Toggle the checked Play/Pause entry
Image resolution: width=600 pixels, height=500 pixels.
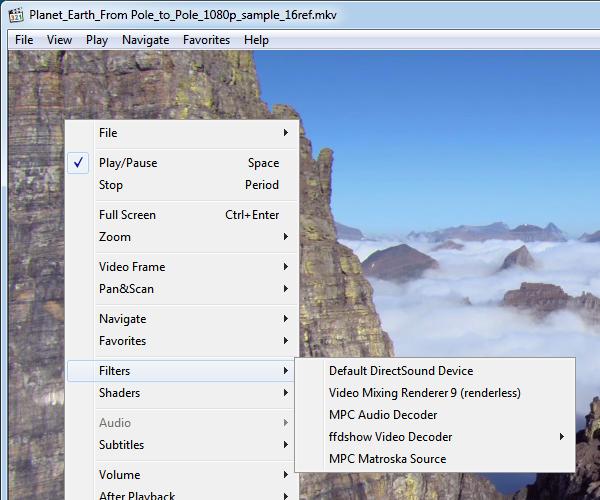(x=182, y=163)
